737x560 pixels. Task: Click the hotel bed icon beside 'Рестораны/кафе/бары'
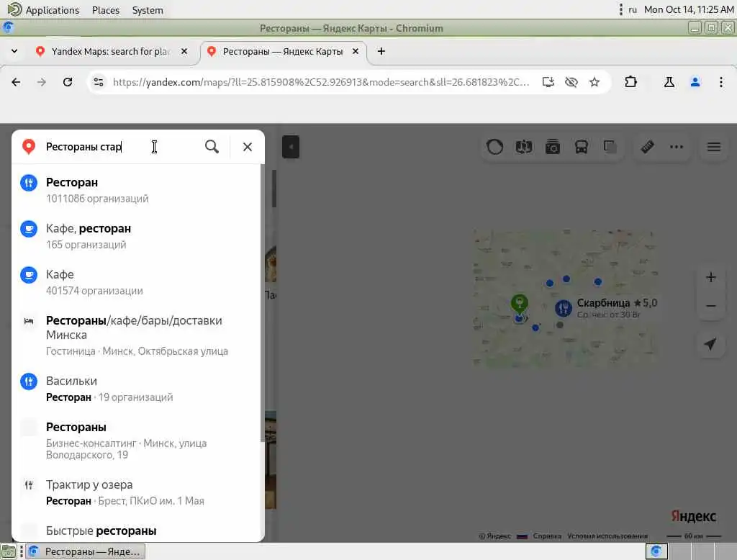click(x=29, y=321)
